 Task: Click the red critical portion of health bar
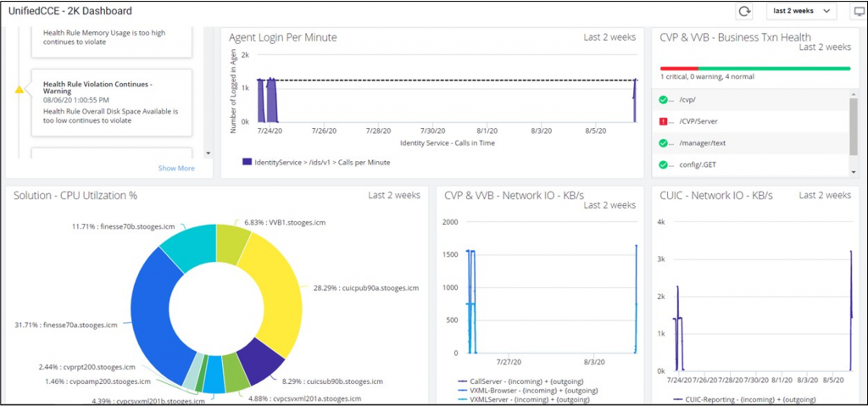click(x=678, y=68)
